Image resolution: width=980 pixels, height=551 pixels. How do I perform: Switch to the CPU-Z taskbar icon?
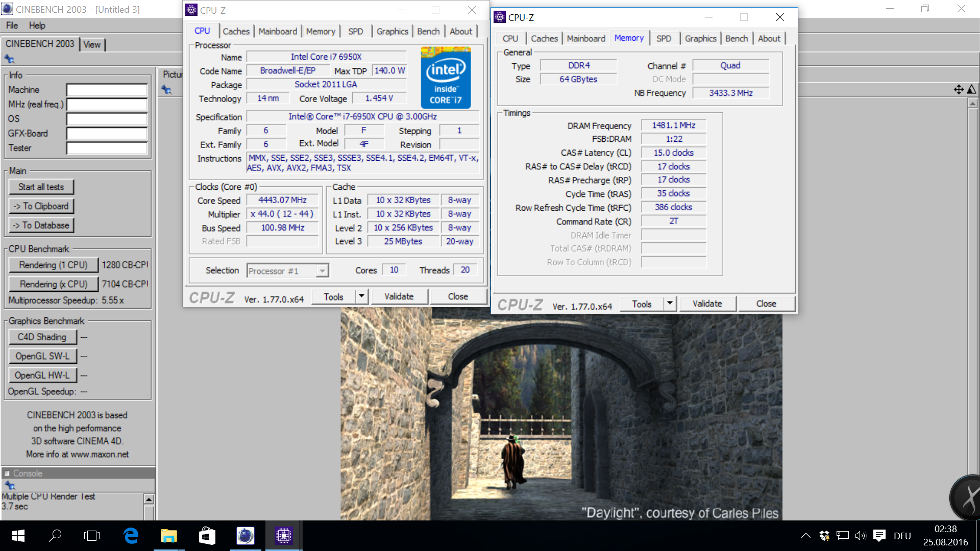pyautogui.click(x=283, y=536)
